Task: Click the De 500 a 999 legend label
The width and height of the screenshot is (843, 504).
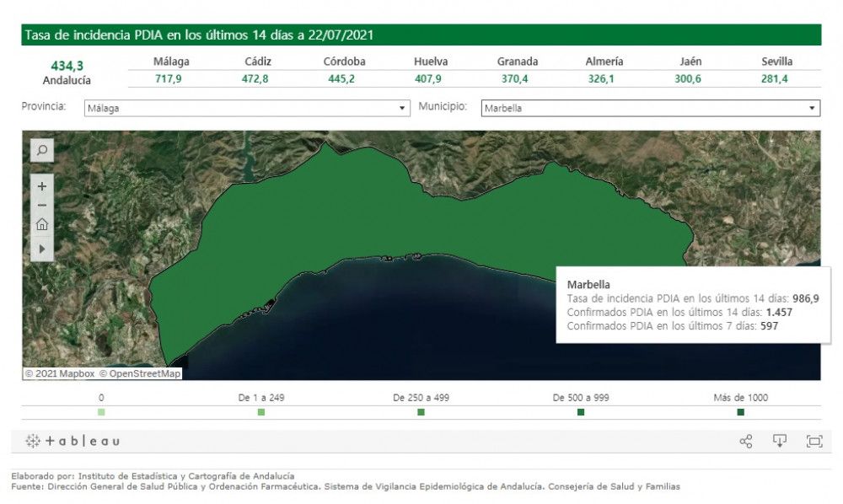Action: [x=581, y=398]
